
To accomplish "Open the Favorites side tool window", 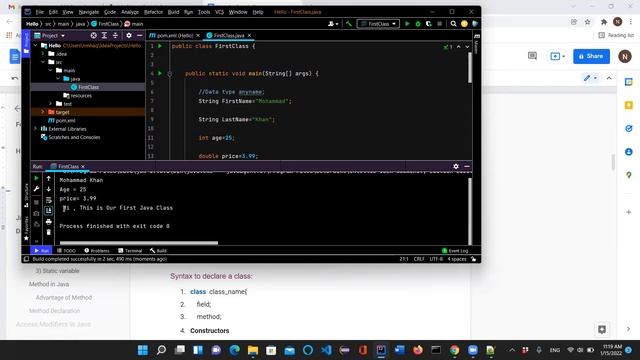I will (x=27, y=228).
